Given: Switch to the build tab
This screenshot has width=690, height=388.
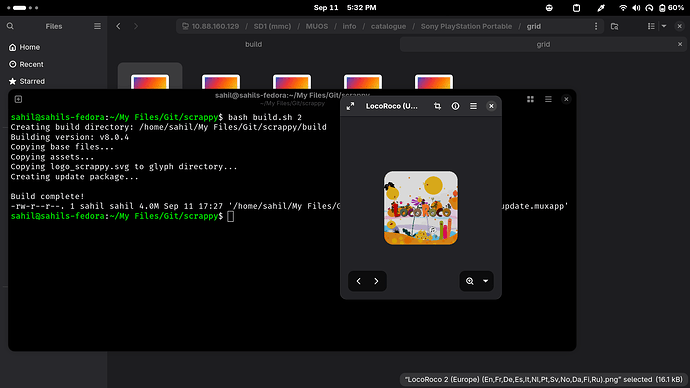Looking at the screenshot, I should pos(253,44).
